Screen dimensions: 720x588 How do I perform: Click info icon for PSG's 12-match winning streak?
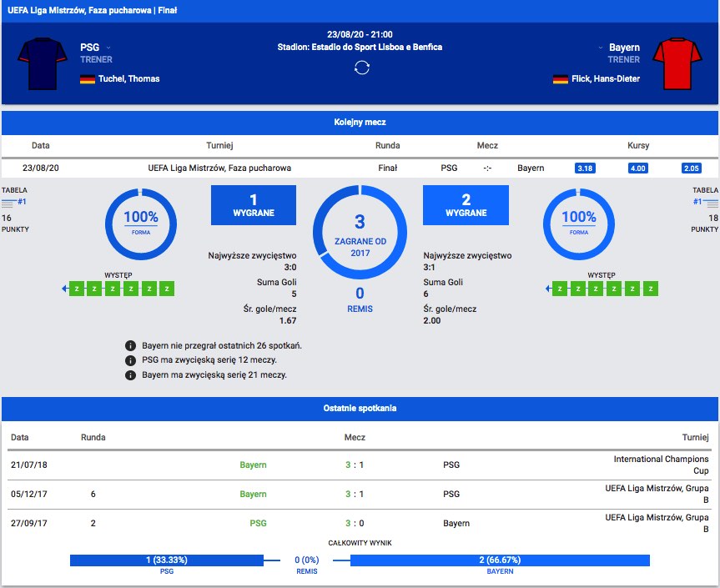click(x=130, y=360)
